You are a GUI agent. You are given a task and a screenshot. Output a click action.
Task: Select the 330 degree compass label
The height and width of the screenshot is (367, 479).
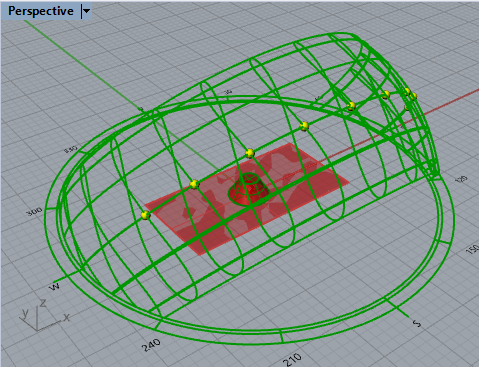[71, 149]
